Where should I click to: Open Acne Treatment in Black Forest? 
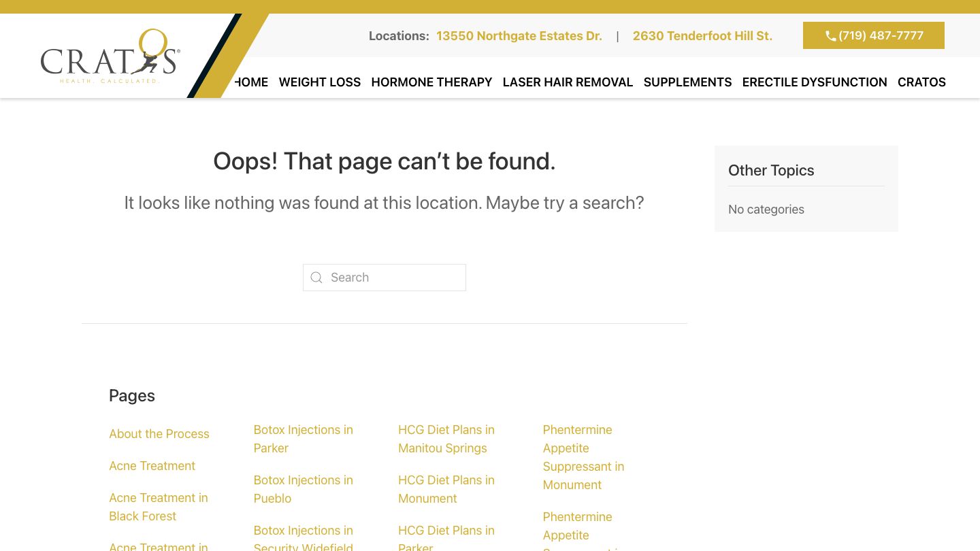coord(158,507)
